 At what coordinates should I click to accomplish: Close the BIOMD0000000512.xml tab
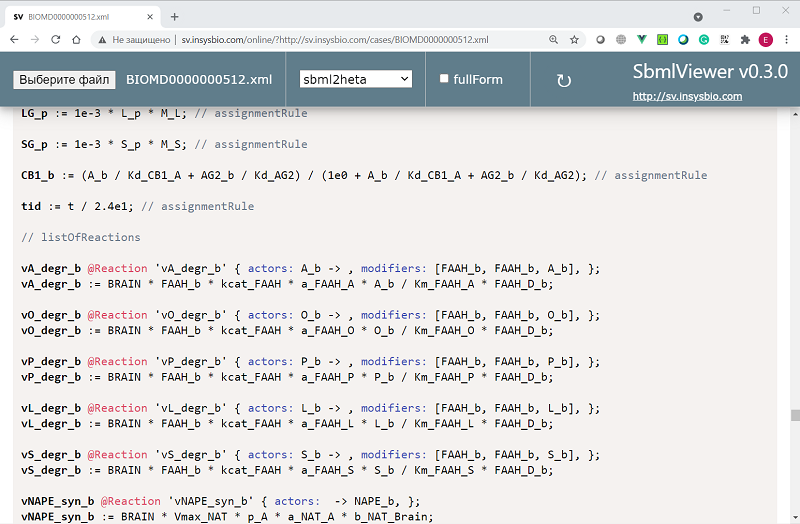point(150,17)
